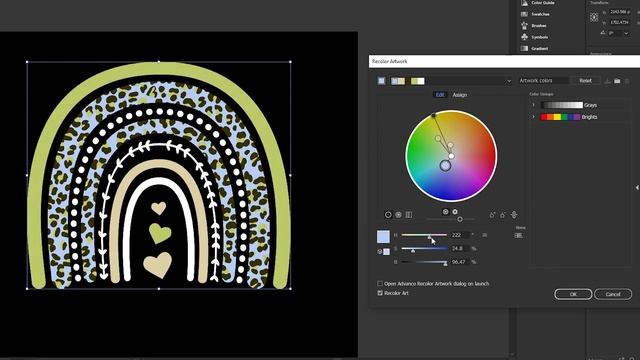Click the Cancel button

point(613,294)
